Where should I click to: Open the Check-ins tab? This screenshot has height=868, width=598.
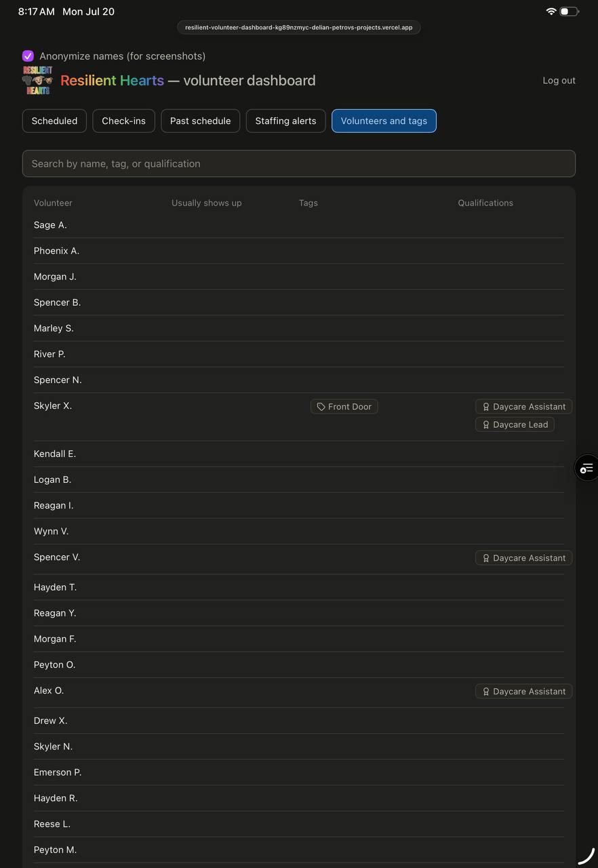click(123, 121)
